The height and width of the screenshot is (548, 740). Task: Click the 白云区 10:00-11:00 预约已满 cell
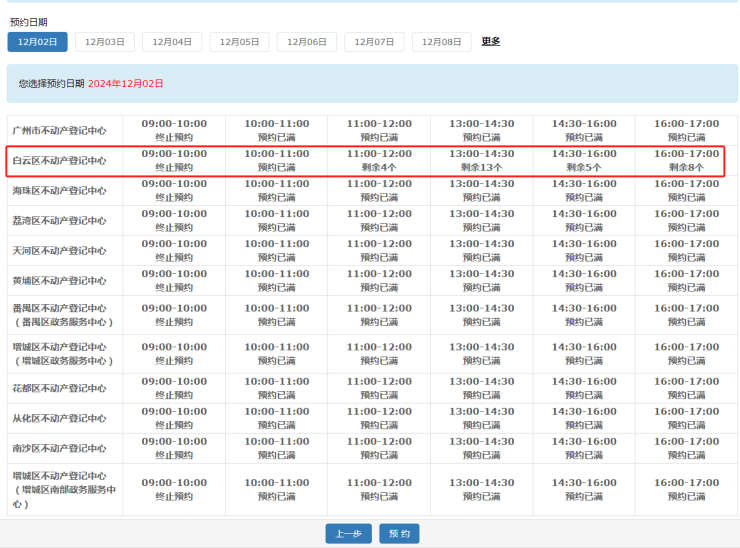click(x=277, y=160)
